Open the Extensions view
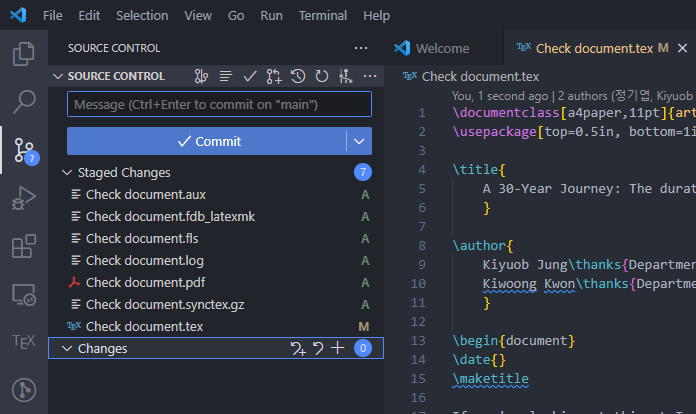Viewport: 696px width, 414px height. pos(24,246)
